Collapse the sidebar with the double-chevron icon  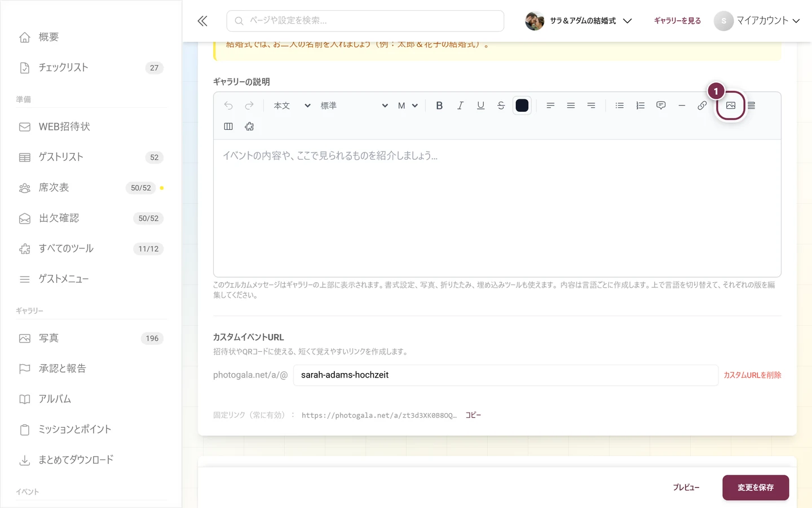point(202,21)
